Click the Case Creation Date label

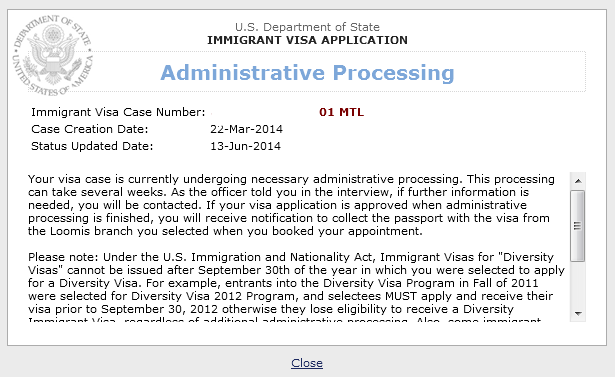90,129
